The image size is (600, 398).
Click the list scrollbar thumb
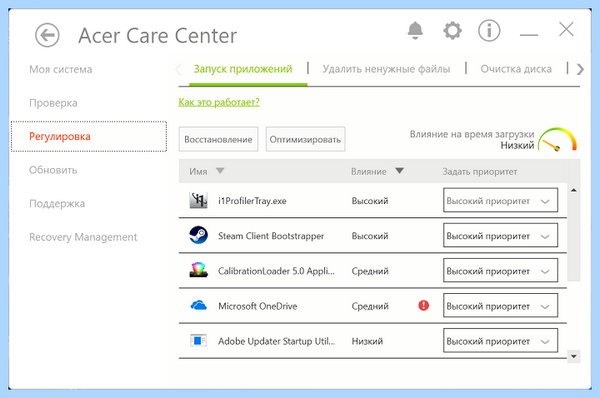pos(574,238)
